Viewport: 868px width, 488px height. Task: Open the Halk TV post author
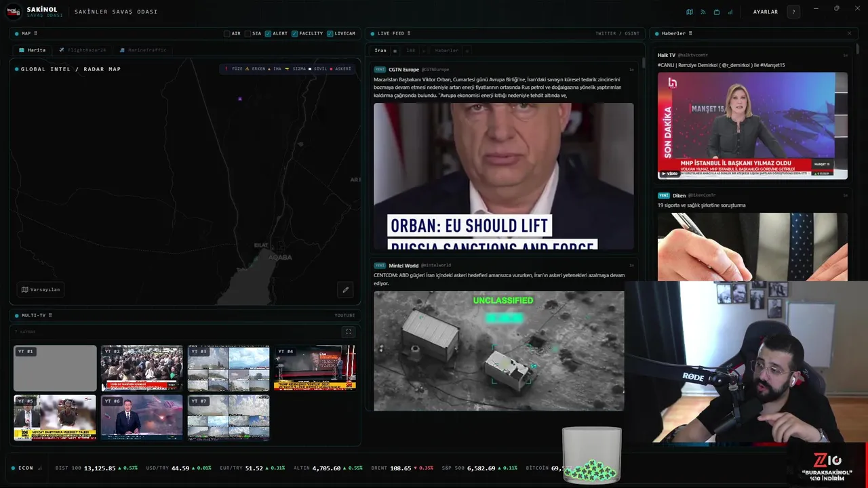(x=667, y=55)
